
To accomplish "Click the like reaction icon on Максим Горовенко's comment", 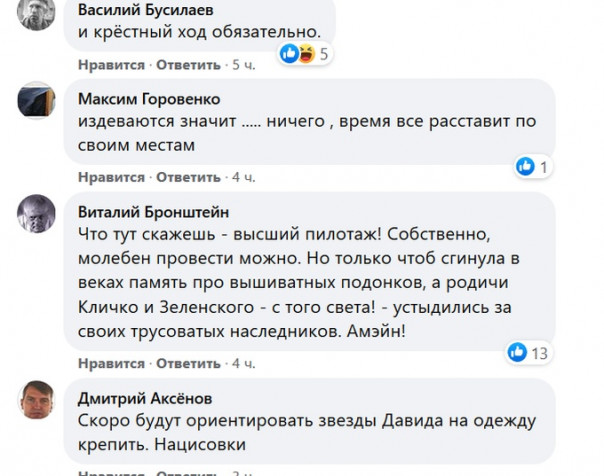I will pyautogui.click(x=524, y=166).
